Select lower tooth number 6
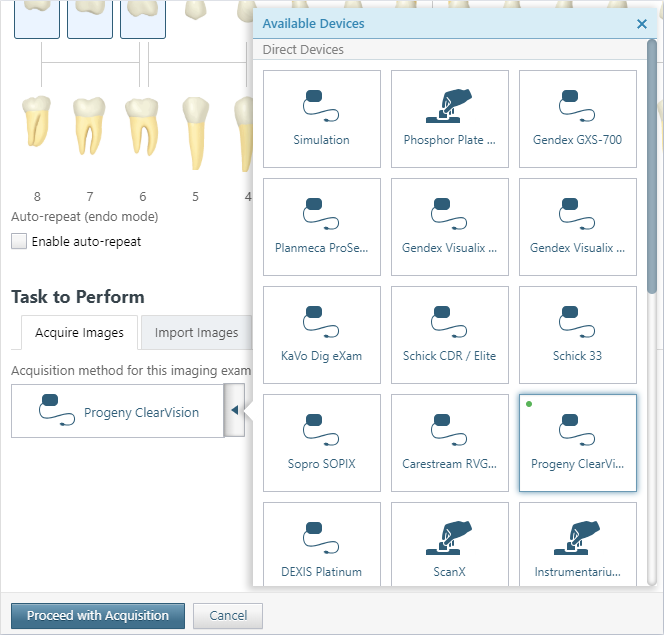This screenshot has height=635, width=664. click(142, 127)
